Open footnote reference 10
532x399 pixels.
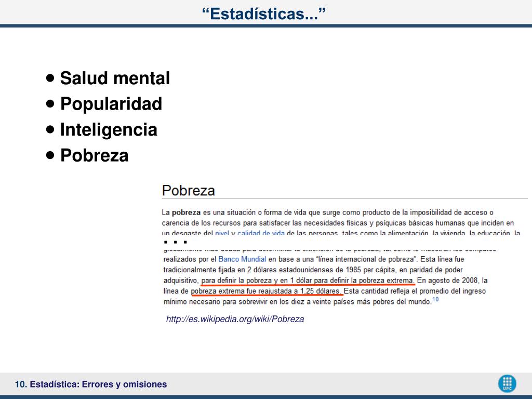[435, 300]
